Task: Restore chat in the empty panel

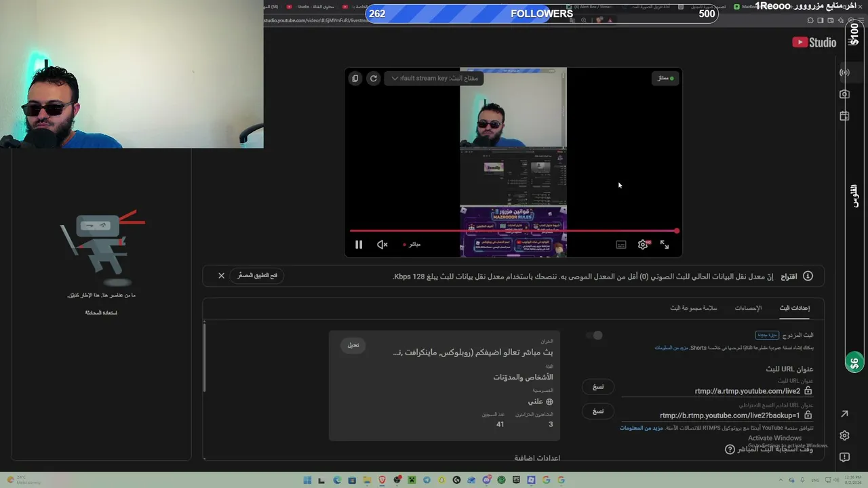Action: pos(101,313)
